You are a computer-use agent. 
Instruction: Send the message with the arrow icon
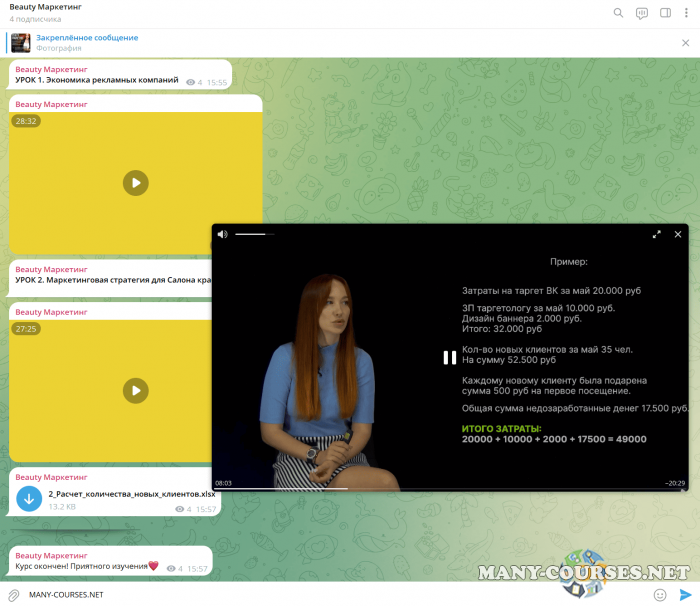click(x=685, y=595)
